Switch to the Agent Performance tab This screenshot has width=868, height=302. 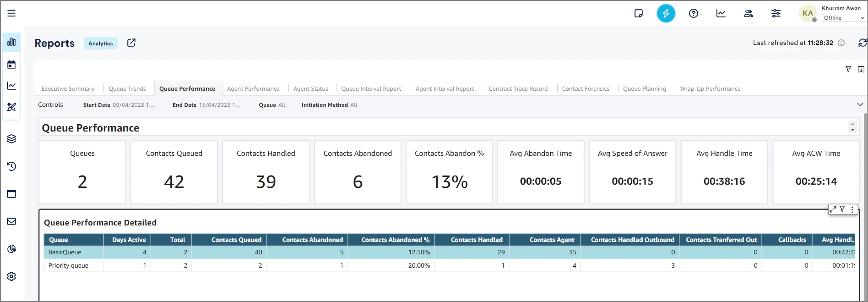click(x=253, y=89)
